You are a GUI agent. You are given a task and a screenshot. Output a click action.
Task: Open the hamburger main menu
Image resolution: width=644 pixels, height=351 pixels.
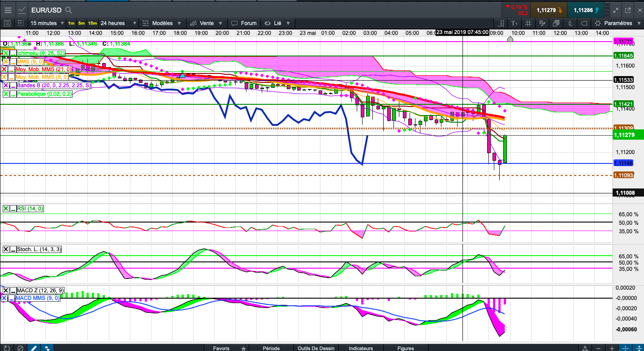[x=8, y=9]
